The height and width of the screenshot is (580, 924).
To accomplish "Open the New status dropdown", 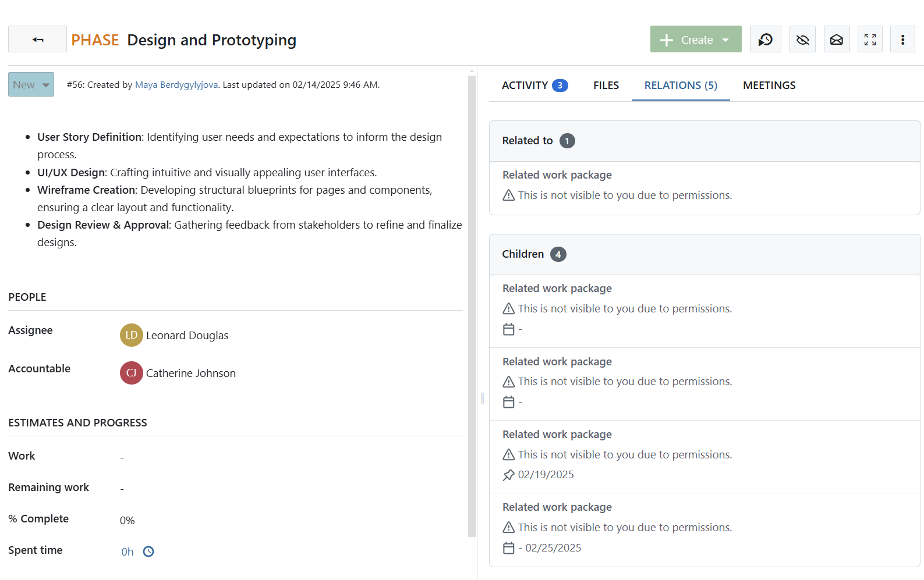I will (31, 85).
